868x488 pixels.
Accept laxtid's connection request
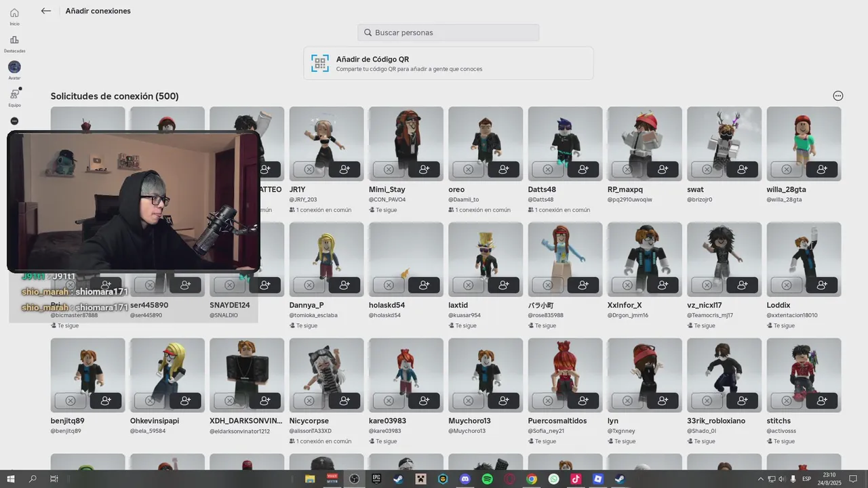tap(503, 285)
